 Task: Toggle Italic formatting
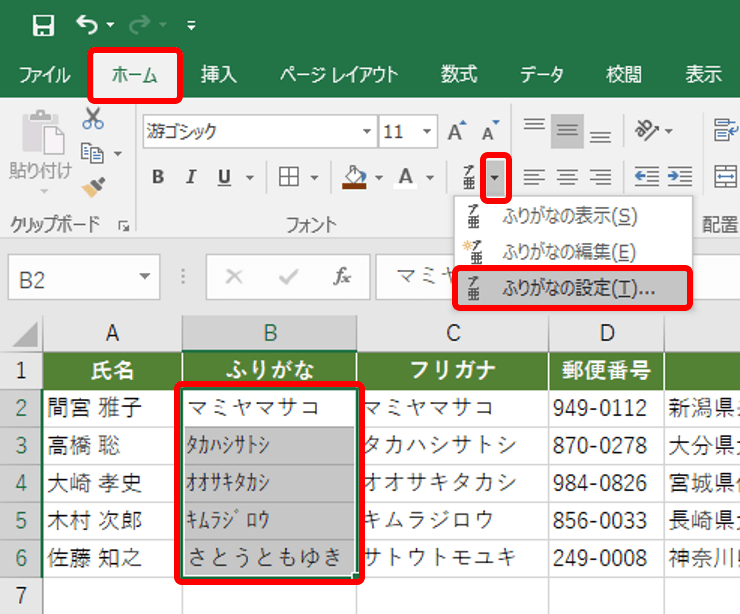pos(191,177)
